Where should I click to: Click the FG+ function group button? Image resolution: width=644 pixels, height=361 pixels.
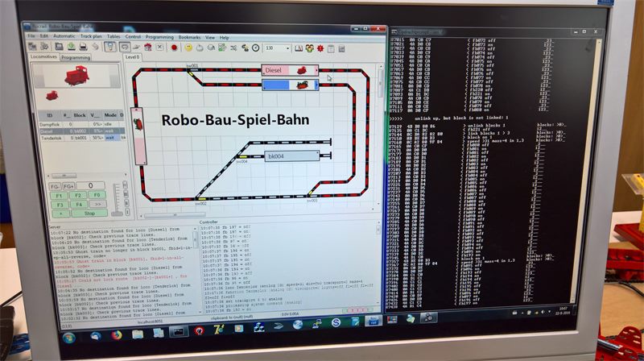[68, 187]
